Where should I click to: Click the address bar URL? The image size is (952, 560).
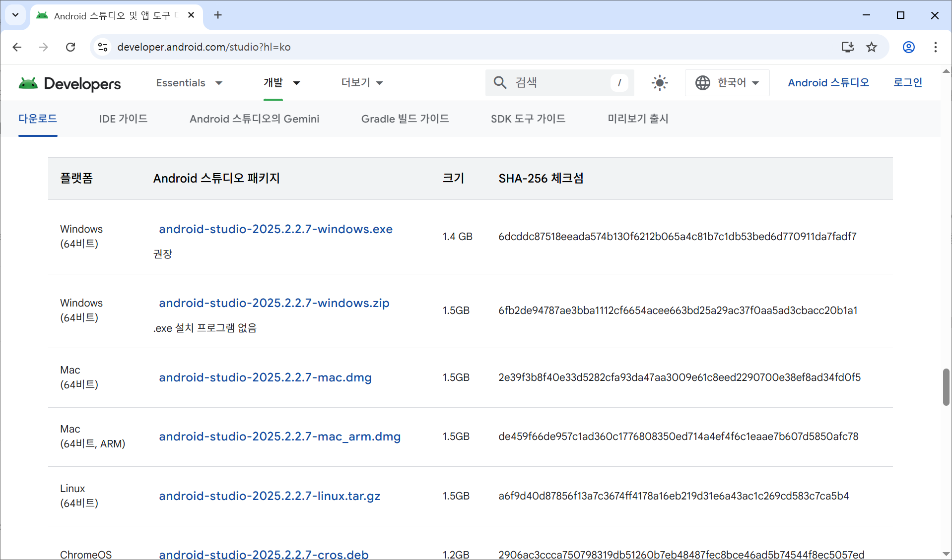point(204,47)
